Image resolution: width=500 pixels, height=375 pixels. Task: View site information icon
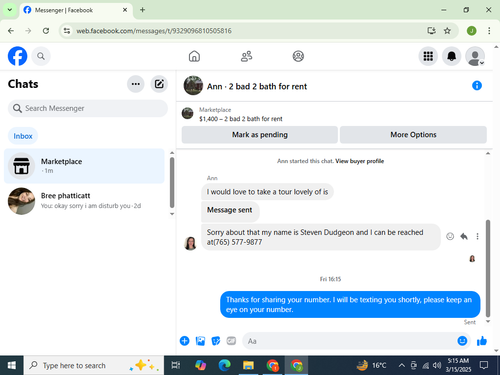[x=67, y=31]
